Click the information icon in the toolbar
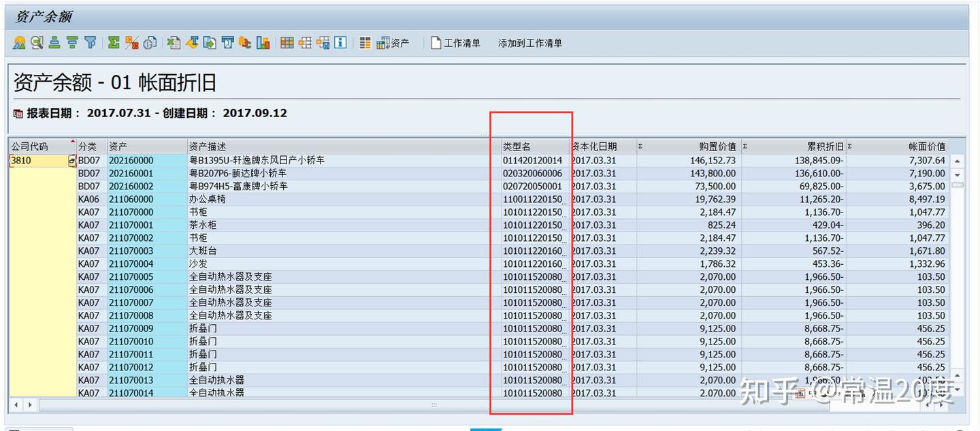Image resolution: width=980 pixels, height=431 pixels. (339, 42)
